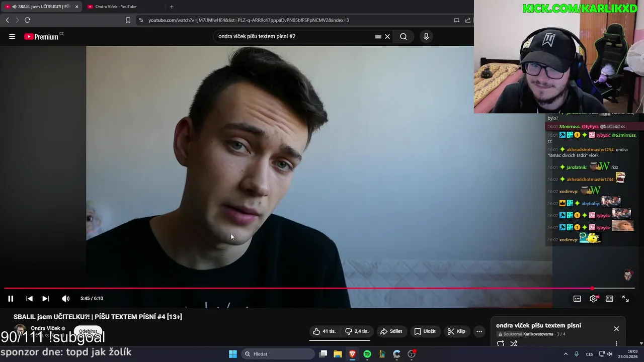Skip to the next video in playlist
Image resolution: width=644 pixels, height=362 pixels.
coord(45,299)
